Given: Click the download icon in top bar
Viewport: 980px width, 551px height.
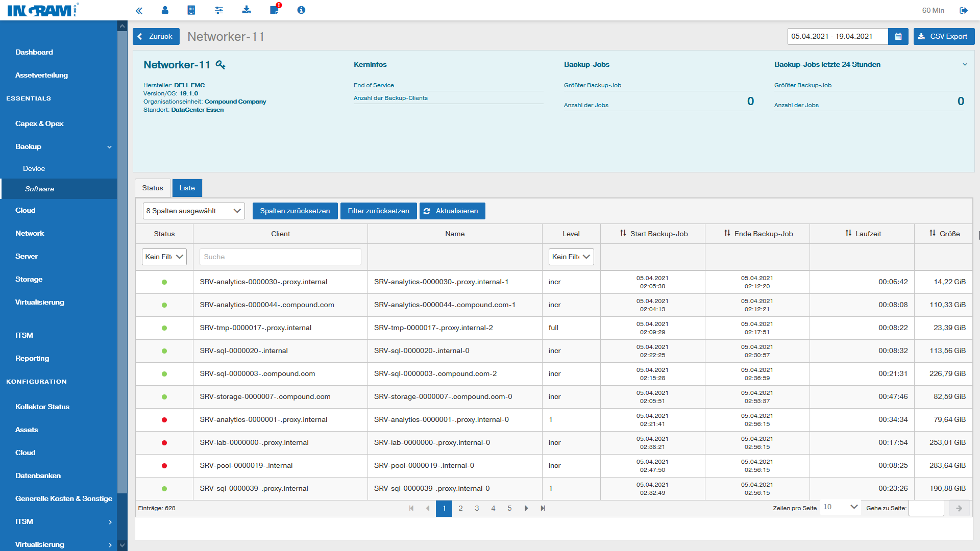Looking at the screenshot, I should pyautogui.click(x=247, y=10).
